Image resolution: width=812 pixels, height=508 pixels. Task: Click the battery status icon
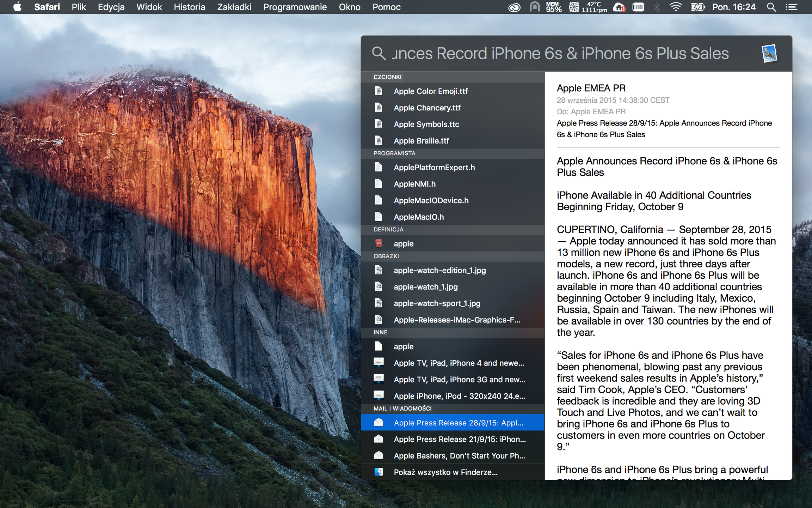point(697,7)
